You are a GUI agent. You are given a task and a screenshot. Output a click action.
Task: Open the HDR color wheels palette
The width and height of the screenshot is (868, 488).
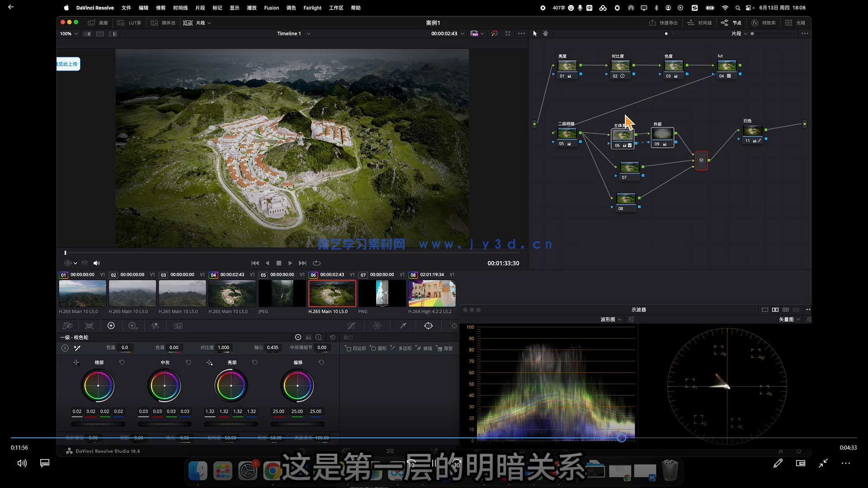point(133,326)
